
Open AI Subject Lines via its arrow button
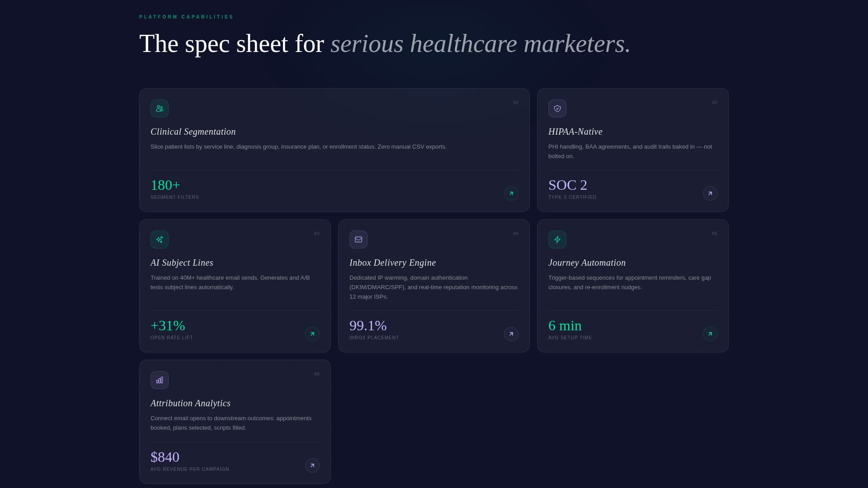tap(312, 334)
